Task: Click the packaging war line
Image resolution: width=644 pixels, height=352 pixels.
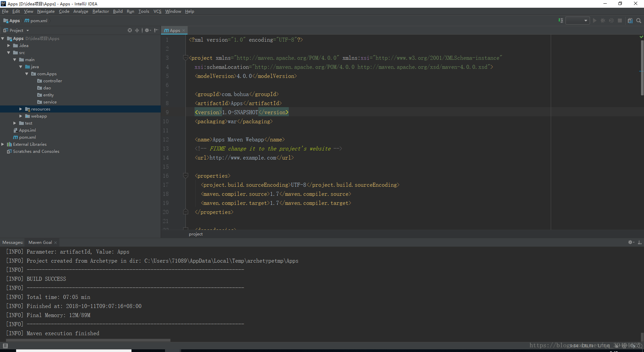Action: tap(234, 121)
